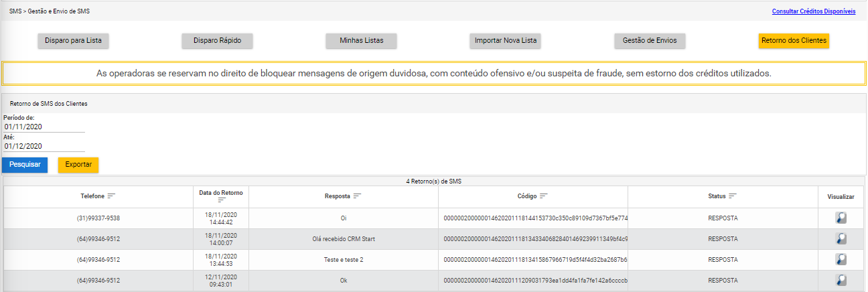This screenshot has width=868, height=292.
Task: View the 'Olá recebido CRM Start' reply
Action: pos(841,238)
